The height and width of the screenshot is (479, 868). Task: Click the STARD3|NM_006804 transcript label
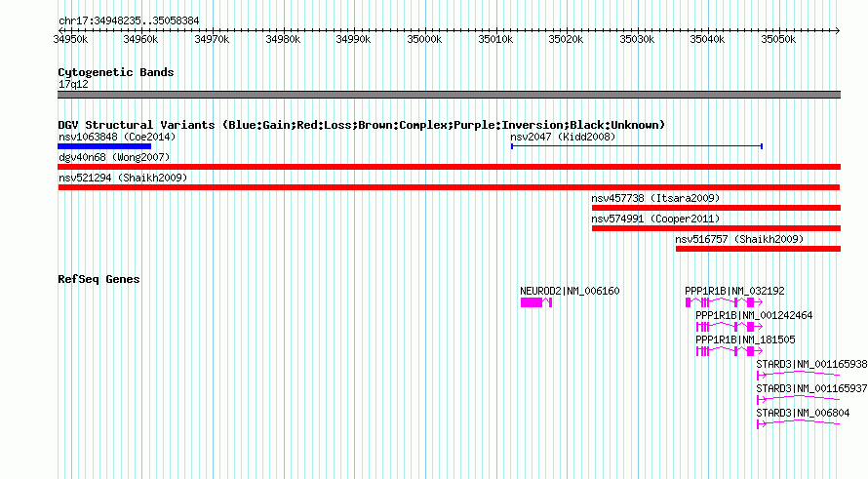tap(803, 413)
